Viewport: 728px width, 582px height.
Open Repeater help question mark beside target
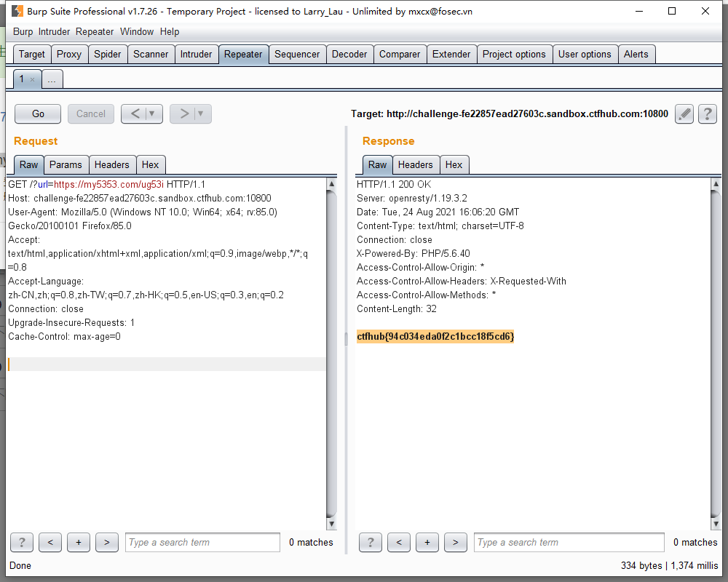click(x=708, y=113)
